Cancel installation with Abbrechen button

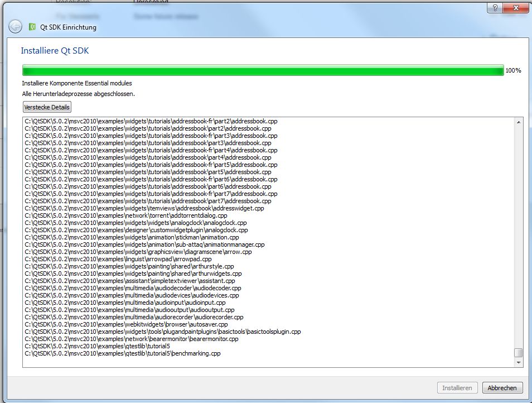(x=502, y=388)
